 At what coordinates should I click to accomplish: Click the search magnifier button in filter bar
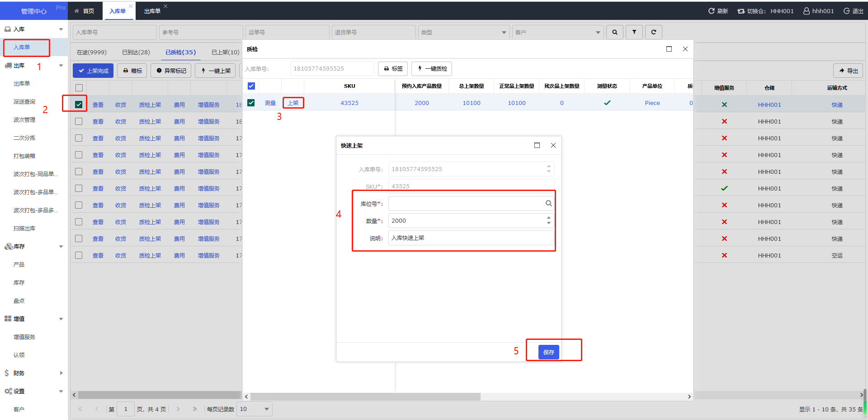pyautogui.click(x=615, y=32)
